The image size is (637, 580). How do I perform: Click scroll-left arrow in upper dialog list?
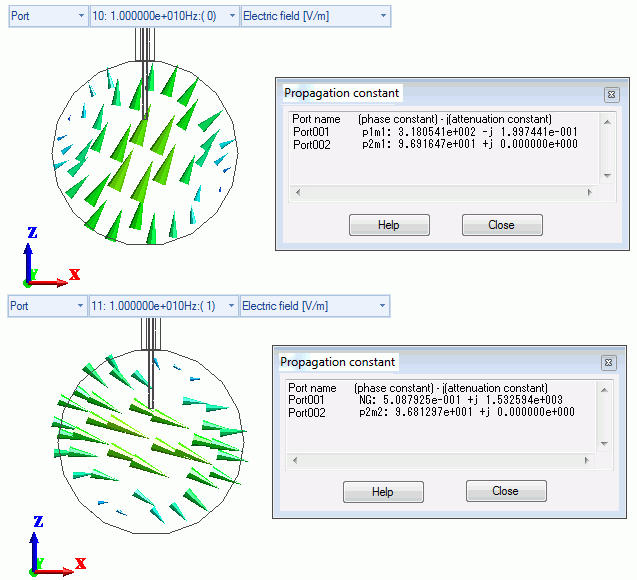click(296, 192)
